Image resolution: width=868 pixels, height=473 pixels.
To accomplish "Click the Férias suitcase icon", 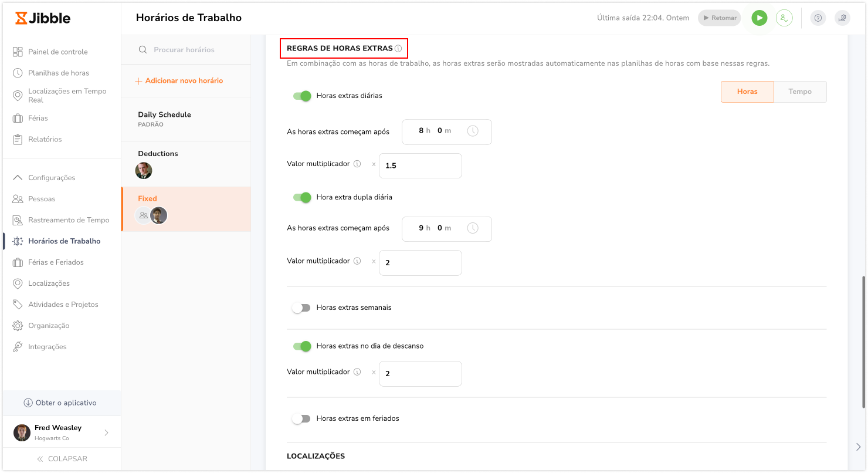I will tap(18, 118).
